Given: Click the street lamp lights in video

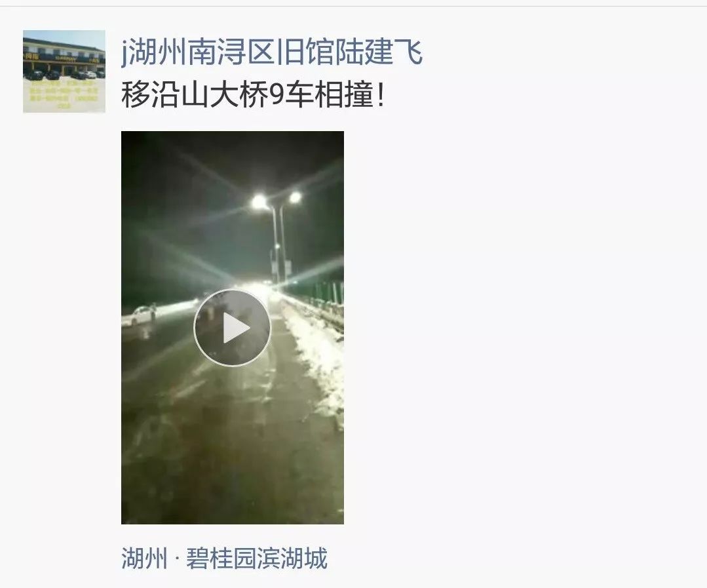Looking at the screenshot, I should [x=277, y=199].
